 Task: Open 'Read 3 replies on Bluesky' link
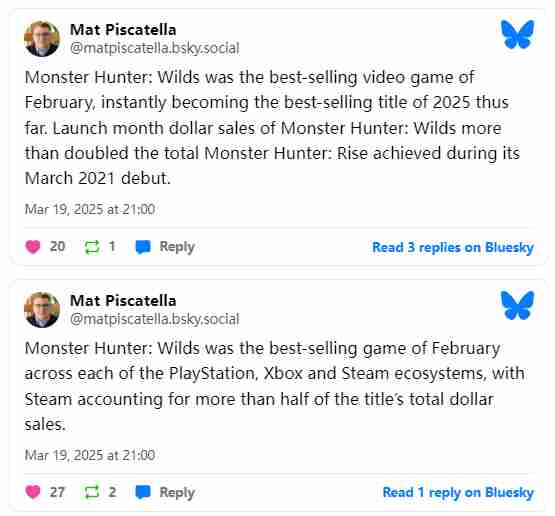tap(453, 247)
